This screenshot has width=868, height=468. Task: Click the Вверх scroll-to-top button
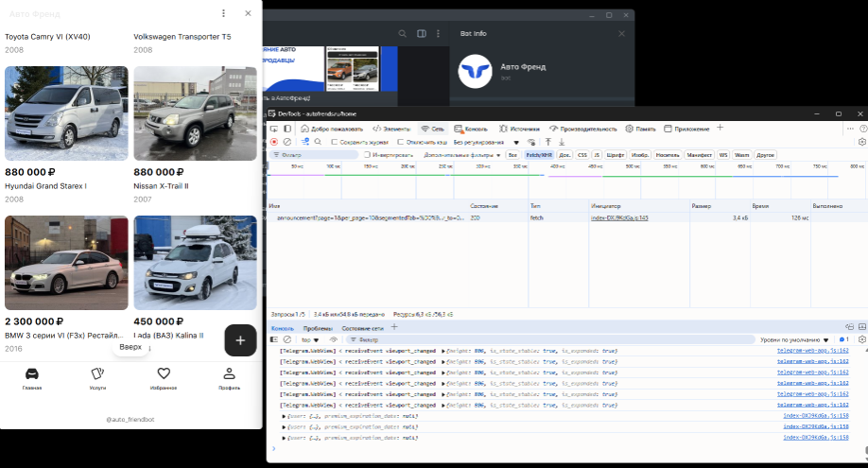(130, 347)
